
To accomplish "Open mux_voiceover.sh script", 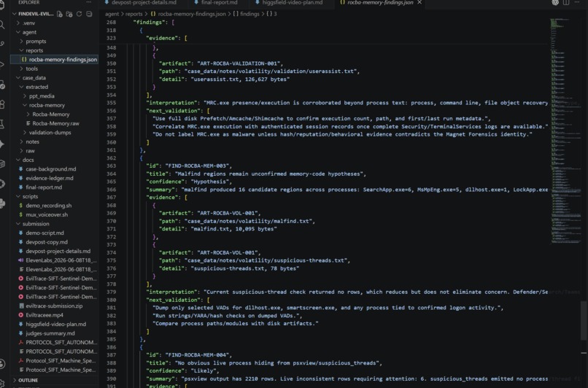I will pos(55,214).
